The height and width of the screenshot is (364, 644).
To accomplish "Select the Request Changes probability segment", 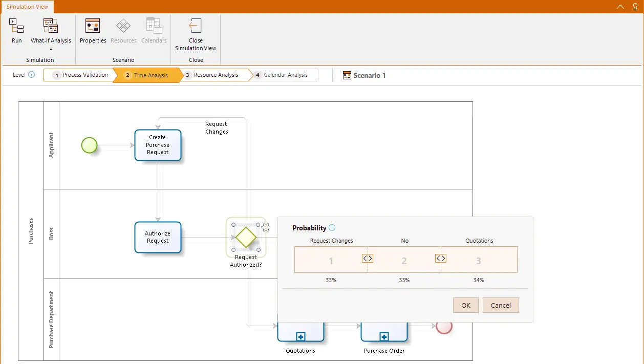I will click(331, 260).
